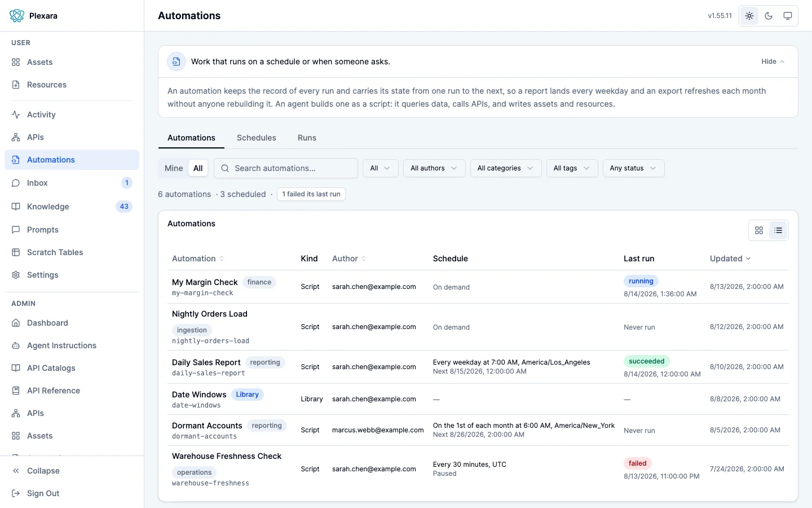Open the admin Dashboard
Screen dimensions: 812x508
point(72,323)
